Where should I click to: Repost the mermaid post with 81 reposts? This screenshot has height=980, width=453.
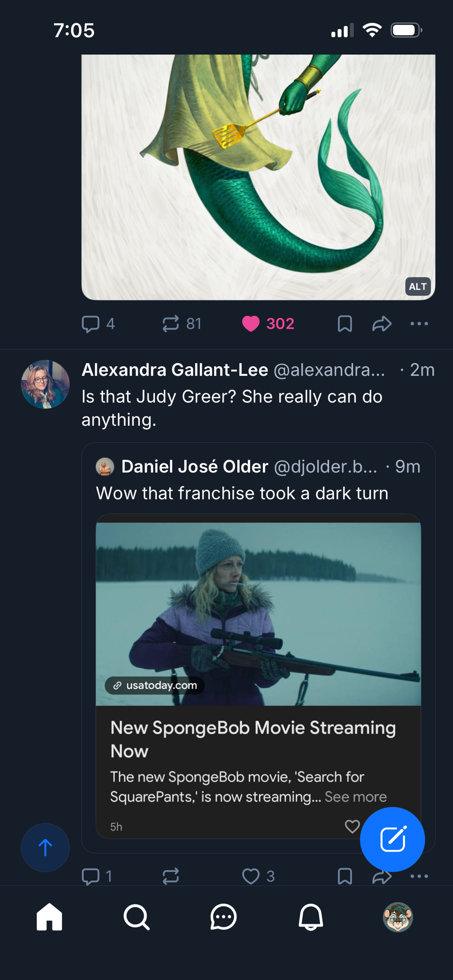(171, 324)
